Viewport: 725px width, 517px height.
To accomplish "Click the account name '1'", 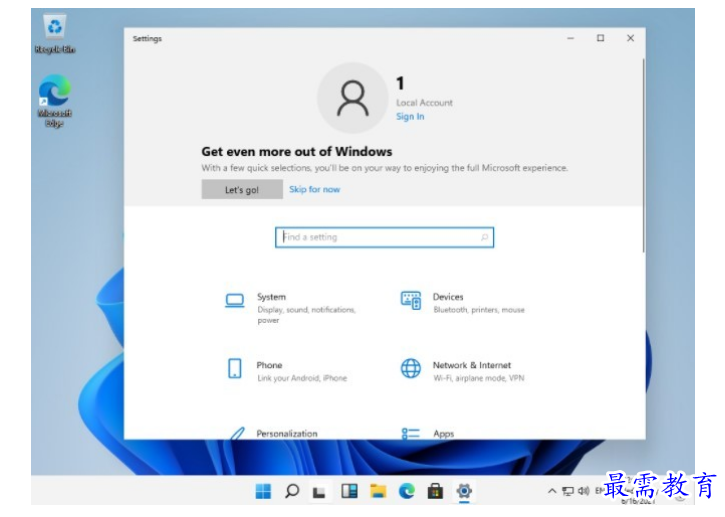I will [x=400, y=84].
